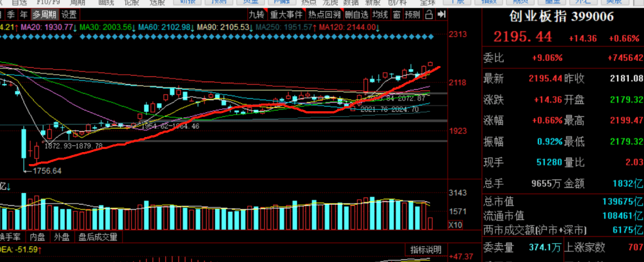Screen dimensions: 644x262
Task: Click the latest short volume bar
Action: pyautogui.click(x=430, y=224)
